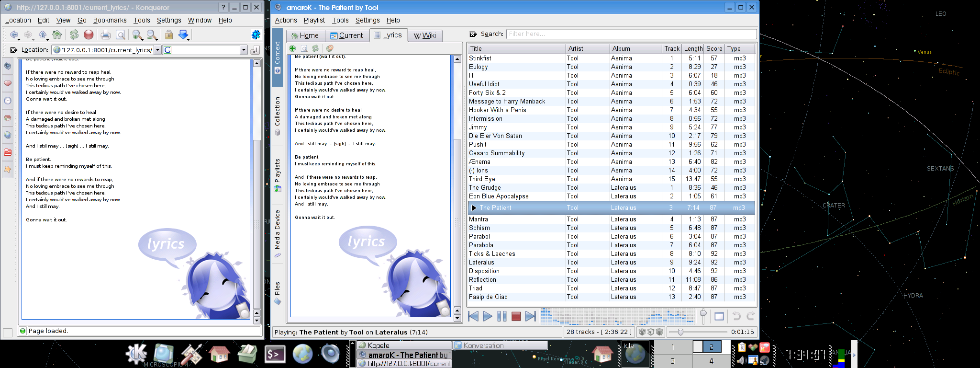Open the Bookmarks menu in Konqueror
This screenshot has width=980, height=368.
(x=110, y=20)
